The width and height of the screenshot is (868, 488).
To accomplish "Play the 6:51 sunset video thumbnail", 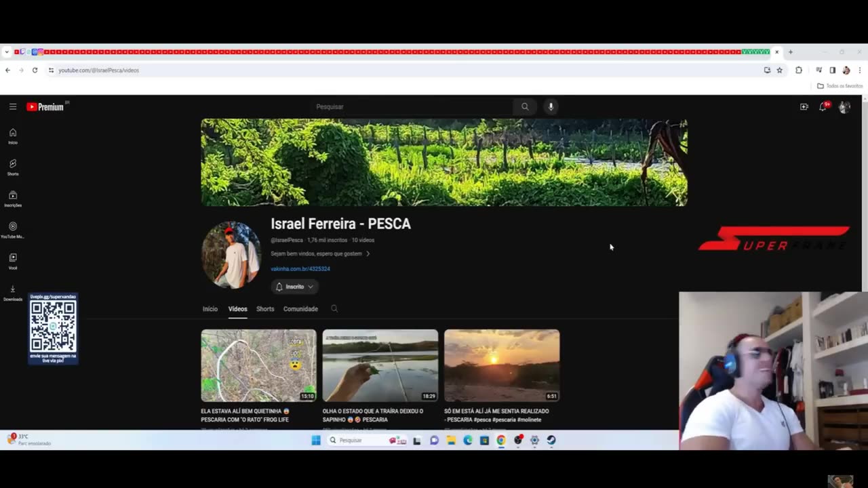I will pos(502,365).
